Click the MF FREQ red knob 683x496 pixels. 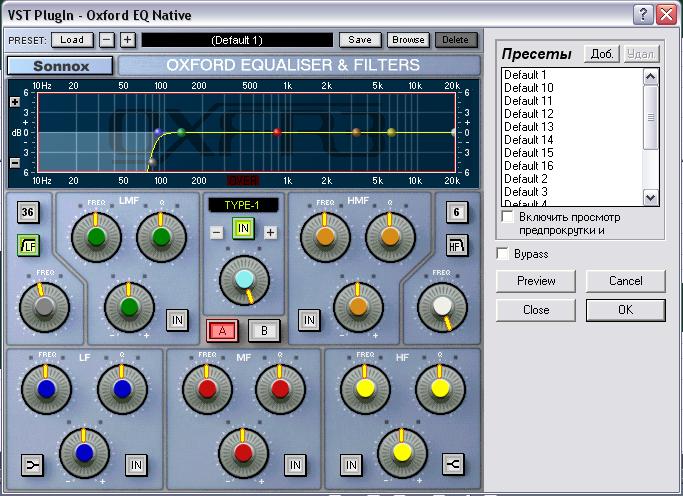click(x=207, y=389)
